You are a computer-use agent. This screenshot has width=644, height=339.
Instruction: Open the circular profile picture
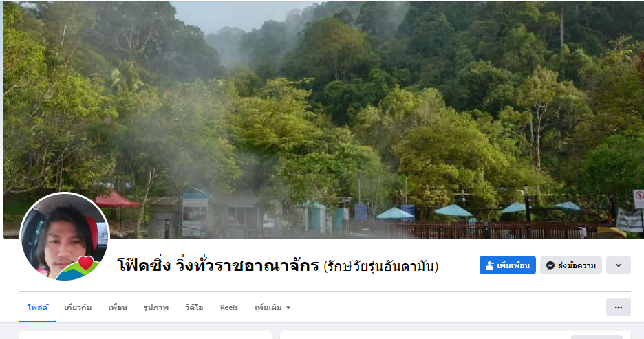[x=65, y=237]
